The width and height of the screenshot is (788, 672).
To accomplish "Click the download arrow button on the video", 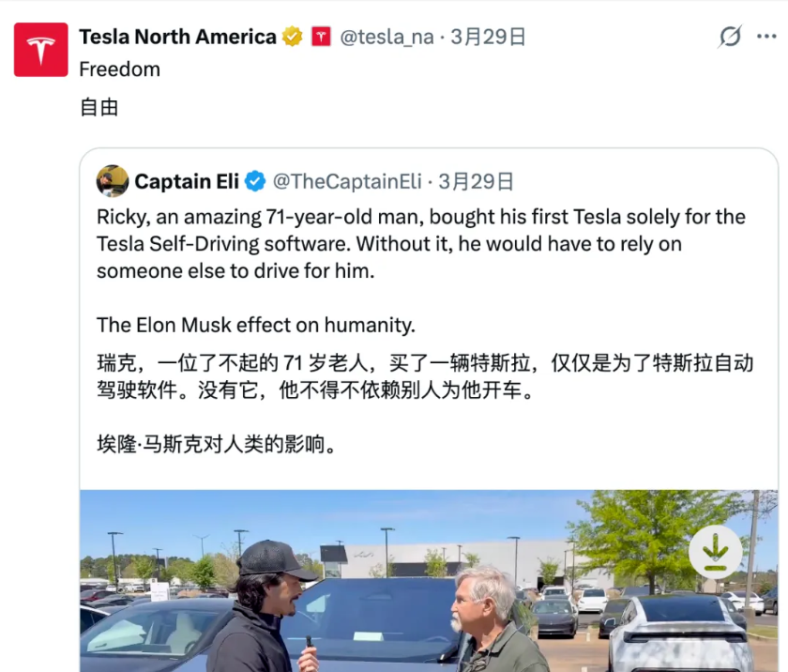I will [x=715, y=551].
